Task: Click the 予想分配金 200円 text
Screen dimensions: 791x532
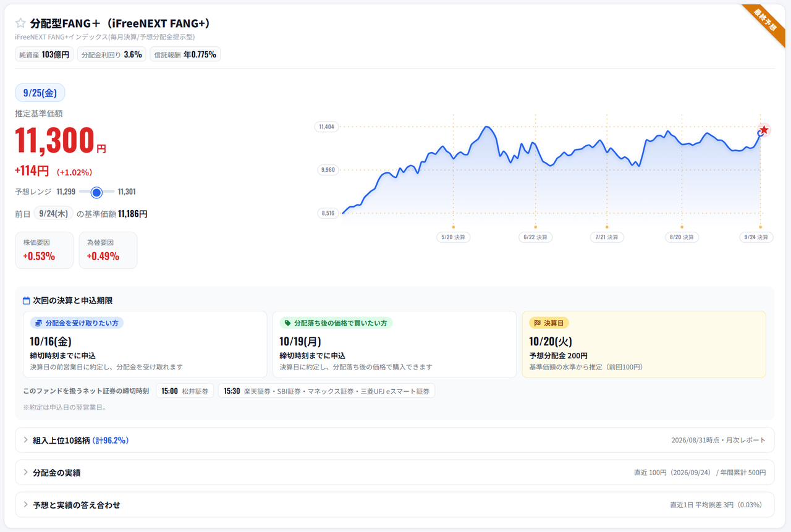Action: 558,356
